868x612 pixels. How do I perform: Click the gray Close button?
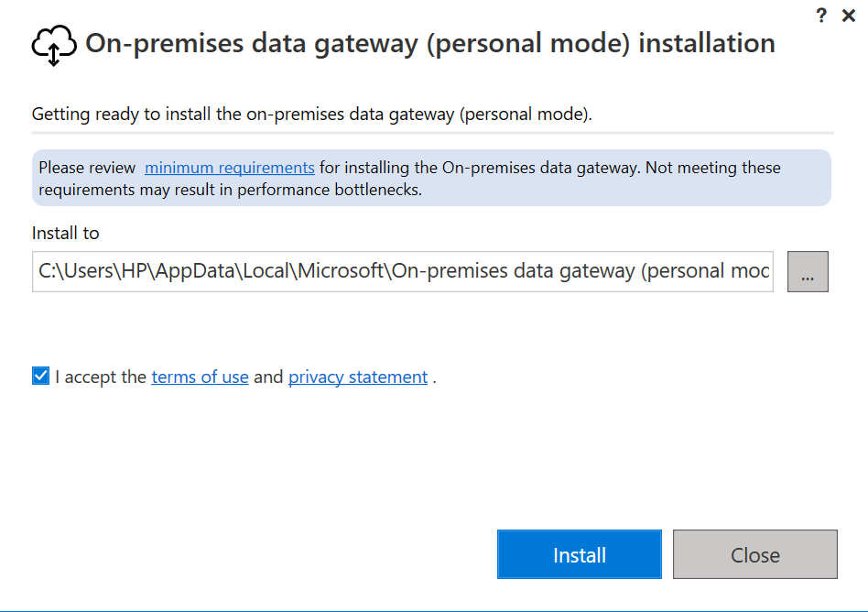tap(755, 554)
